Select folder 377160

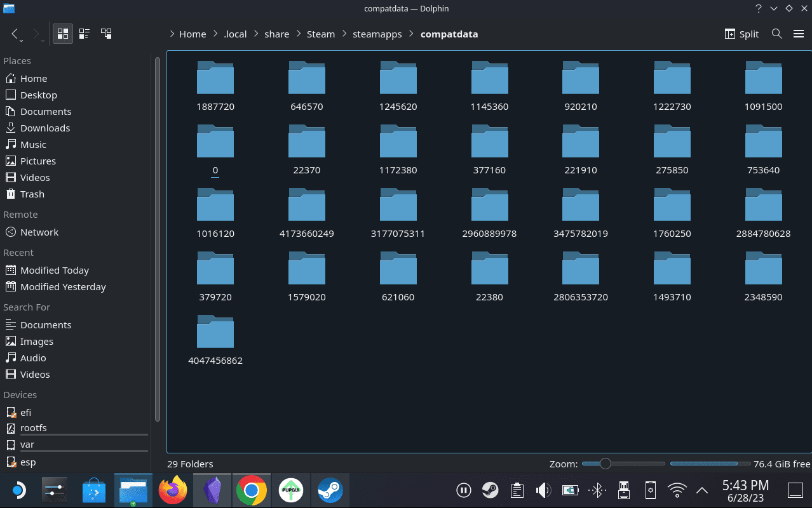[x=490, y=150]
